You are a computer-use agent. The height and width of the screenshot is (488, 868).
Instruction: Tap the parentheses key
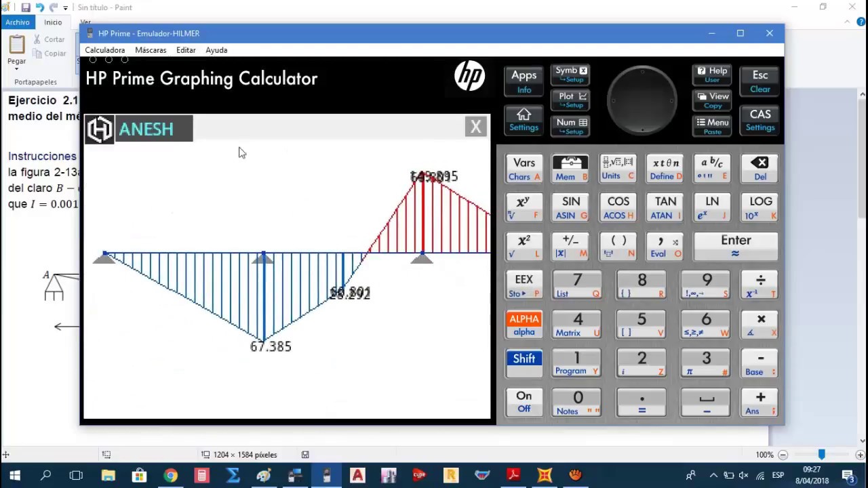click(x=618, y=246)
